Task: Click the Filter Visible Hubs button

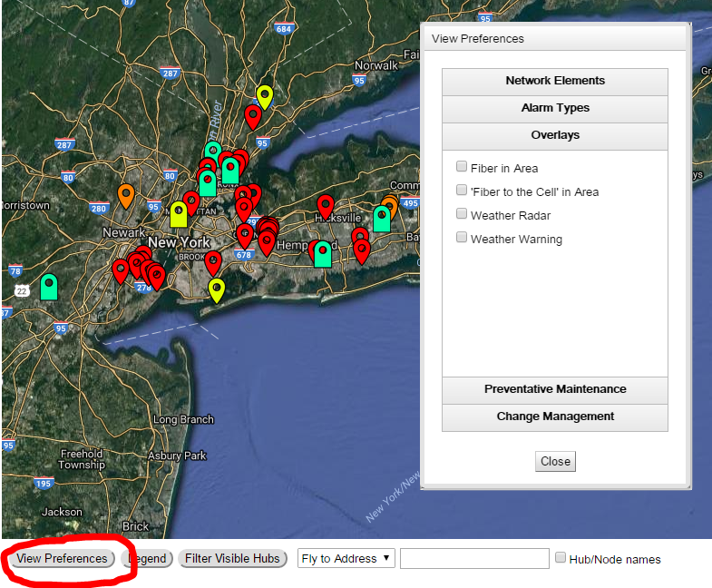Action: pyautogui.click(x=233, y=558)
